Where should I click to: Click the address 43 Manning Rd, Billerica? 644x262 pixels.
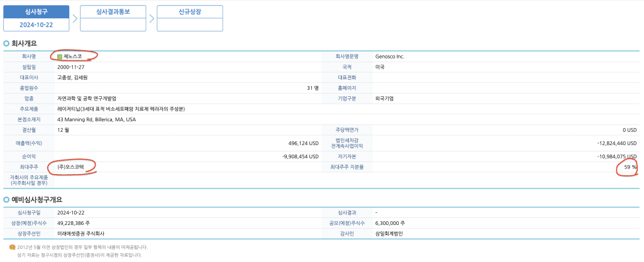[x=96, y=119]
